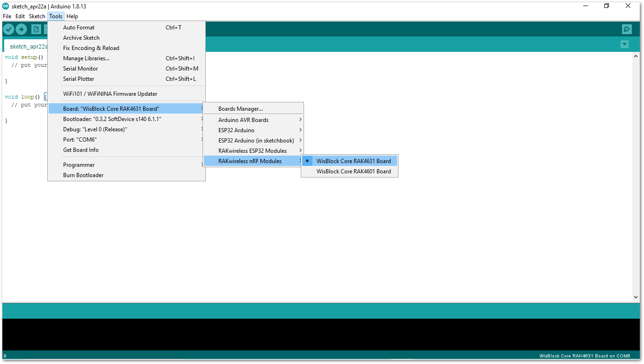Expand the Programmer submenu
This screenshot has width=644, height=364.
pos(126,165)
